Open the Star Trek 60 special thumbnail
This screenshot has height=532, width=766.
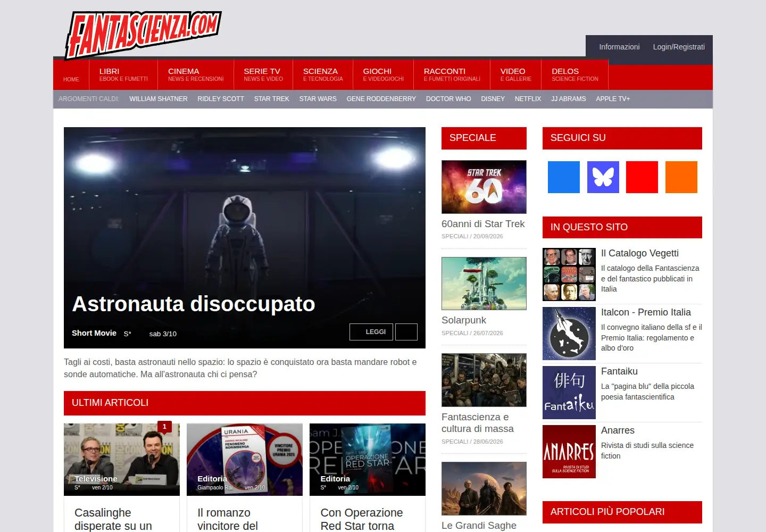[484, 187]
